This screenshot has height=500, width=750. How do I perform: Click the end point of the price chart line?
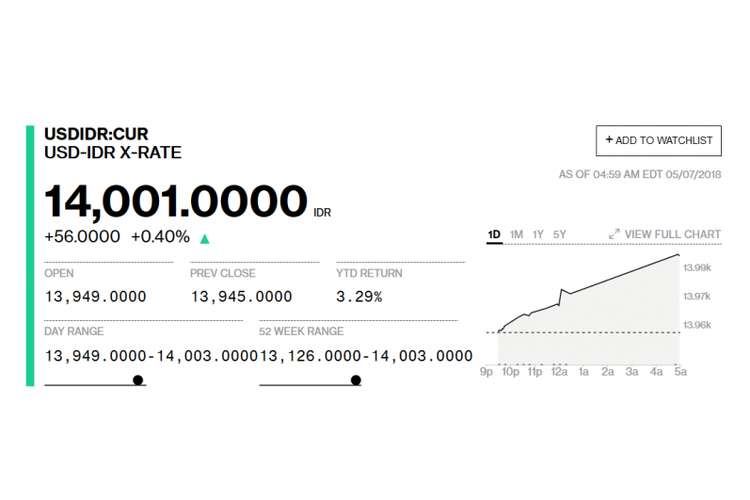point(678,255)
